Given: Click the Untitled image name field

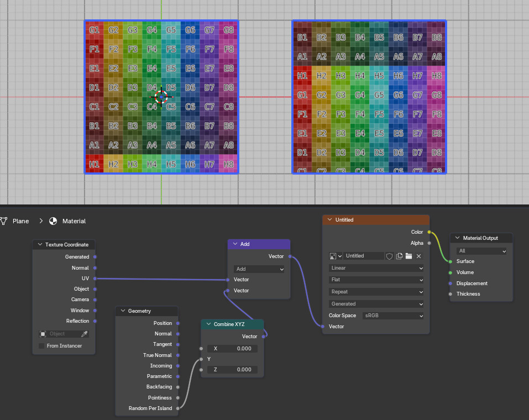Looking at the screenshot, I should (x=364, y=256).
